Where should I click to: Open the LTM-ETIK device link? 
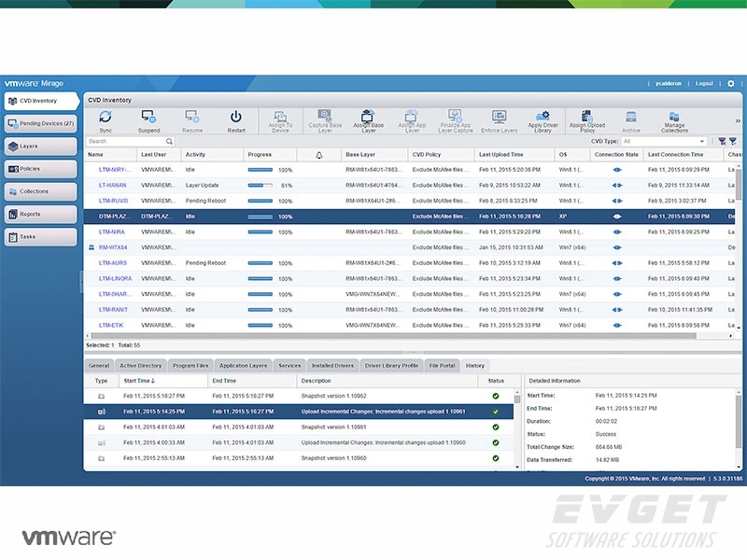[x=111, y=325]
